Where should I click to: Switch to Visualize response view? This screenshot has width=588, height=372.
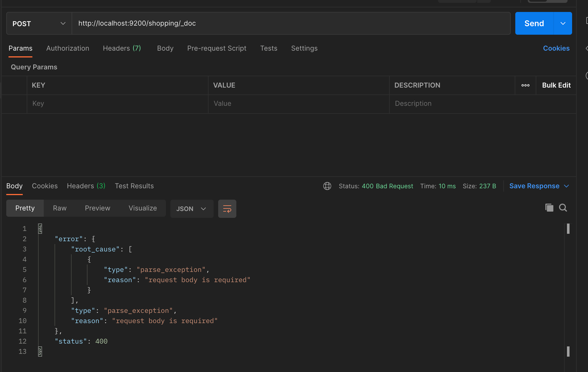(x=143, y=208)
